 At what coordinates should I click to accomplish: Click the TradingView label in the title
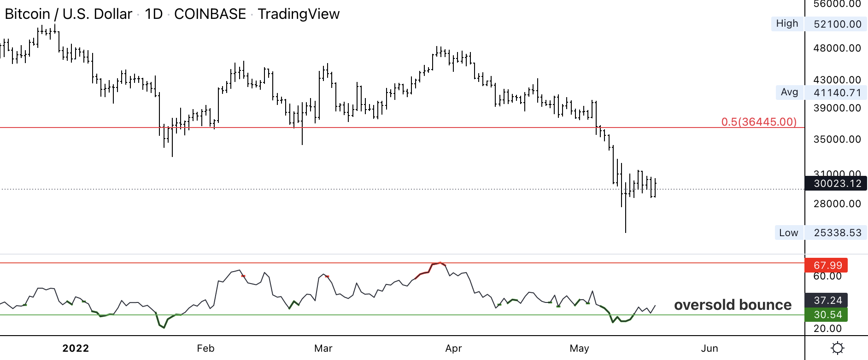point(299,14)
